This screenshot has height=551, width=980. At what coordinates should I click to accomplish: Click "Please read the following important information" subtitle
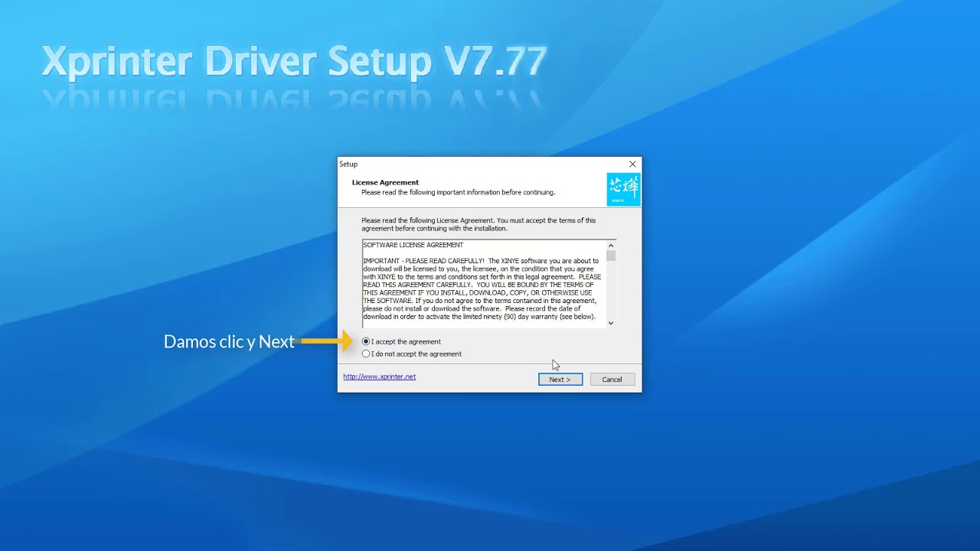click(x=459, y=192)
